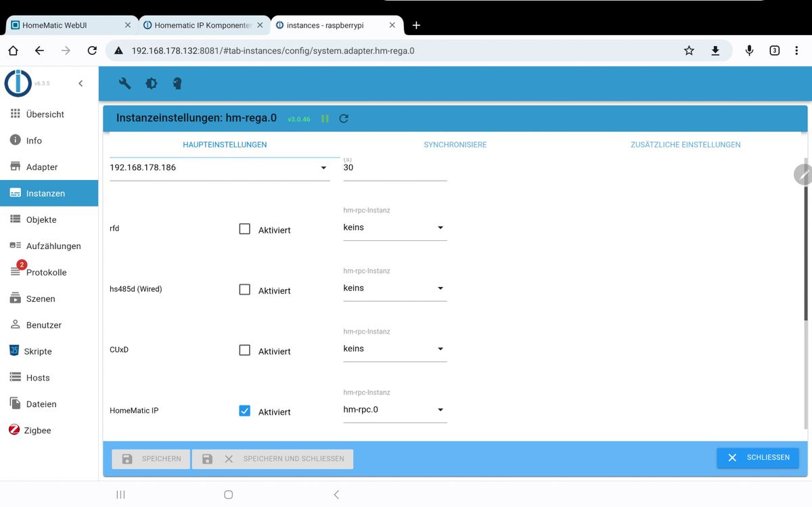
Task: Close the Homematic IP Komponenten browser tab
Action: pyautogui.click(x=260, y=25)
